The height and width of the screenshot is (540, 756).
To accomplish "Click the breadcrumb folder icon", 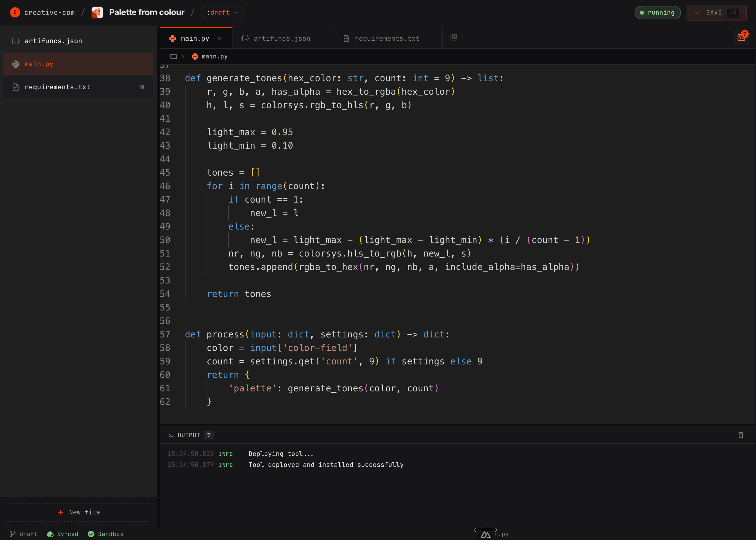I will pos(173,56).
